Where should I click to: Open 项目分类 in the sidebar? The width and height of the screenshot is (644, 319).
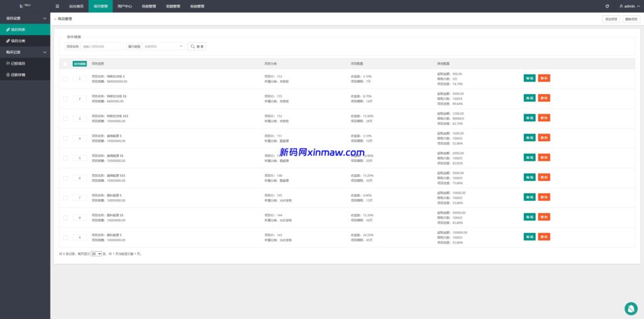coord(25,41)
